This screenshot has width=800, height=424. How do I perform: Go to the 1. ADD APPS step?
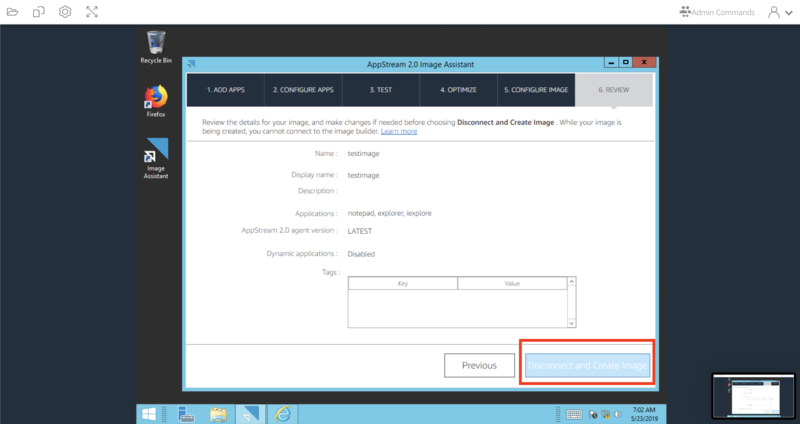click(x=226, y=90)
